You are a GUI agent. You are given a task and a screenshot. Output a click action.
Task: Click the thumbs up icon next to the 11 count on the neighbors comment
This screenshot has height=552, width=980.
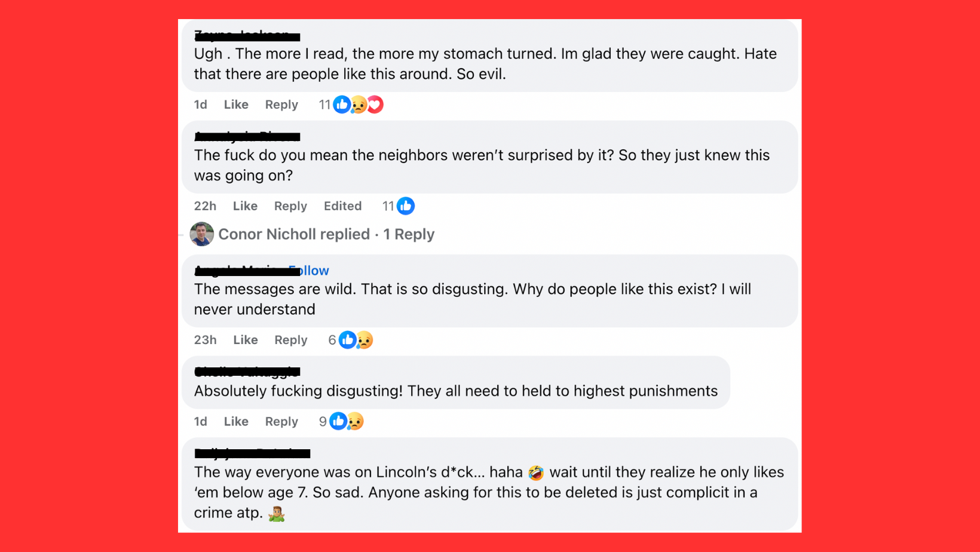click(406, 206)
